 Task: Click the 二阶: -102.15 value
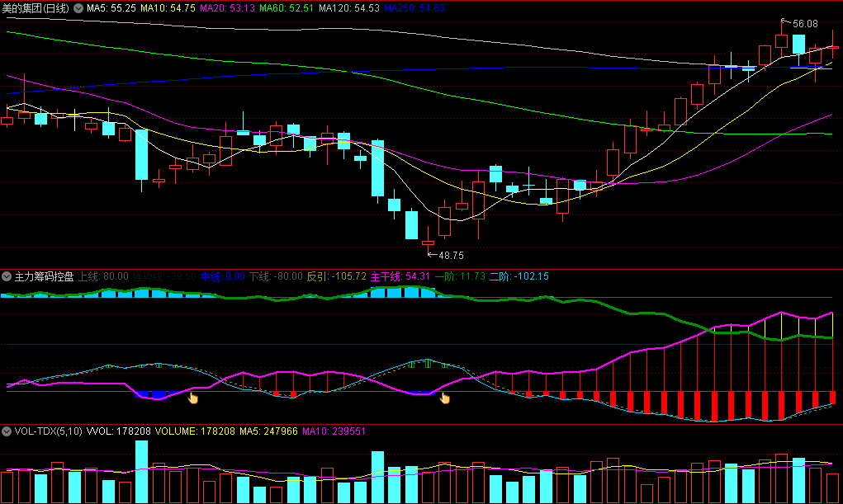click(519, 276)
